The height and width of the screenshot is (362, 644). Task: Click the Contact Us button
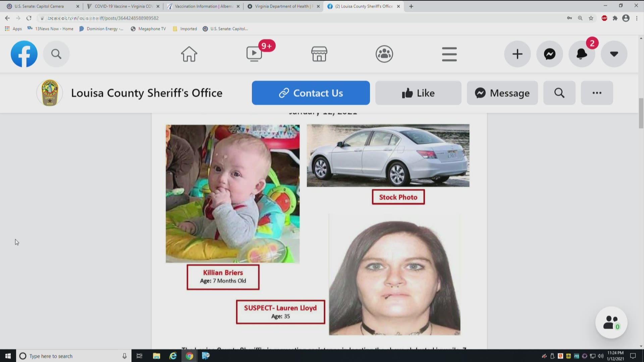tap(311, 93)
